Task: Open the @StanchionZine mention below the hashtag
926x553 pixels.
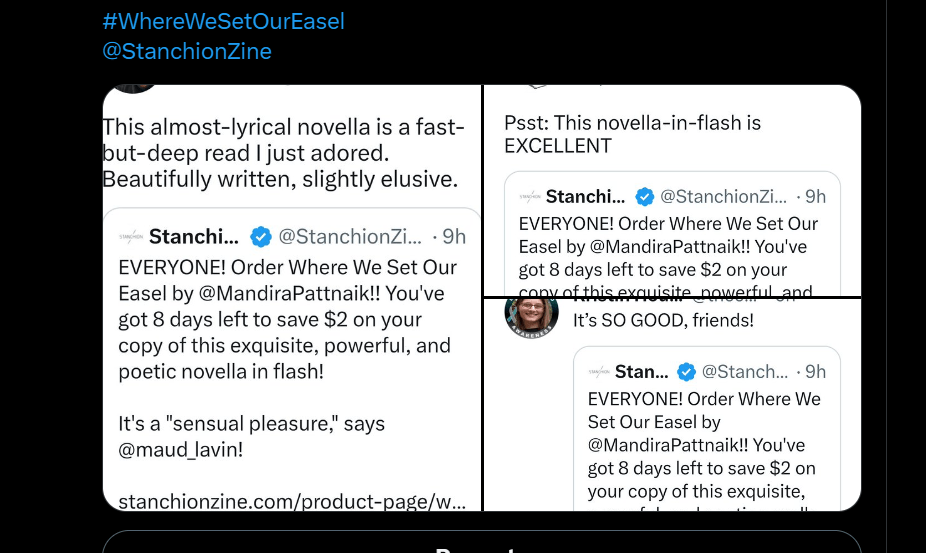Action: coord(187,51)
